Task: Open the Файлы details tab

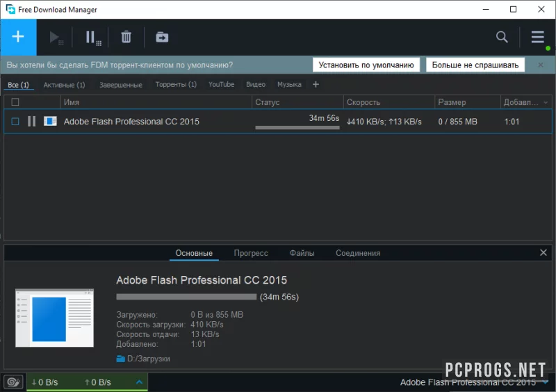Action: (x=302, y=253)
